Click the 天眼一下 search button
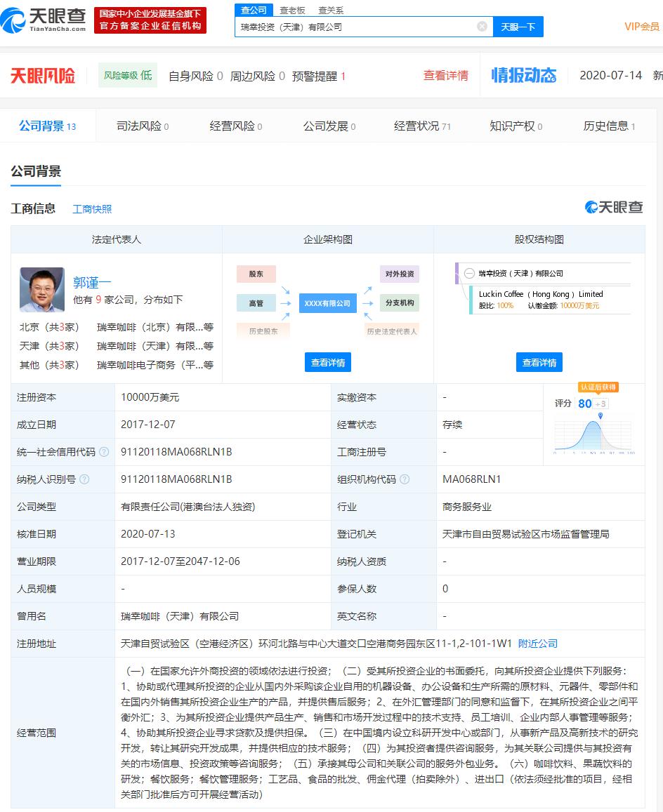Image resolution: width=663 pixels, height=812 pixels. 518,27
